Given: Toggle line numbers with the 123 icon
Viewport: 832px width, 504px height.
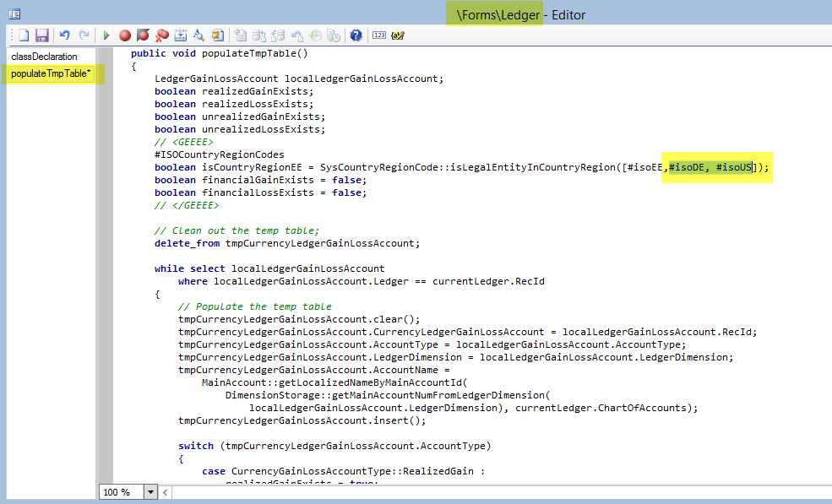Looking at the screenshot, I should pos(378,35).
